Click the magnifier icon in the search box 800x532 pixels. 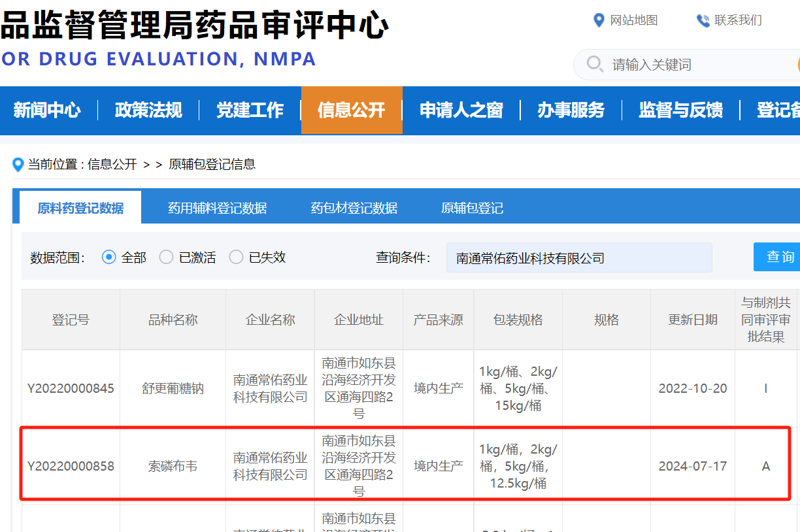pyautogui.click(x=595, y=64)
